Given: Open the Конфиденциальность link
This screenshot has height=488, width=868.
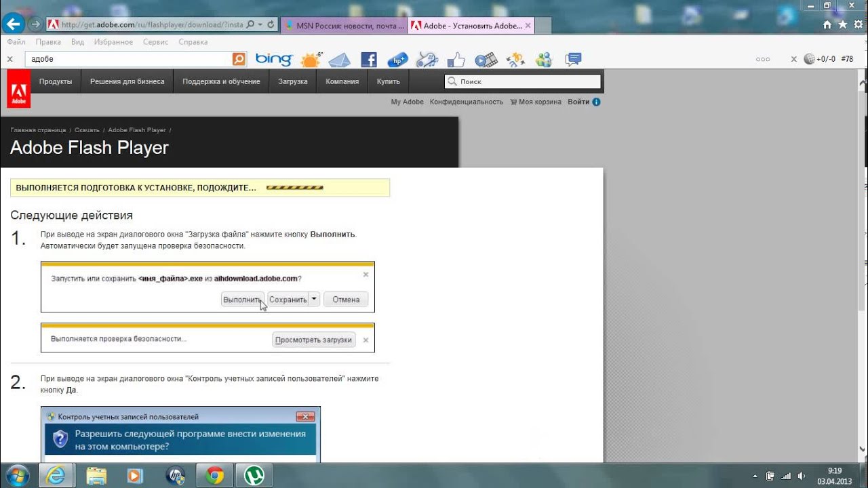Looking at the screenshot, I should point(467,102).
